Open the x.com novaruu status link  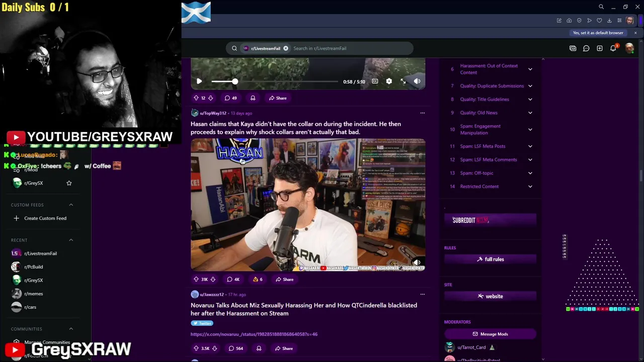254,334
